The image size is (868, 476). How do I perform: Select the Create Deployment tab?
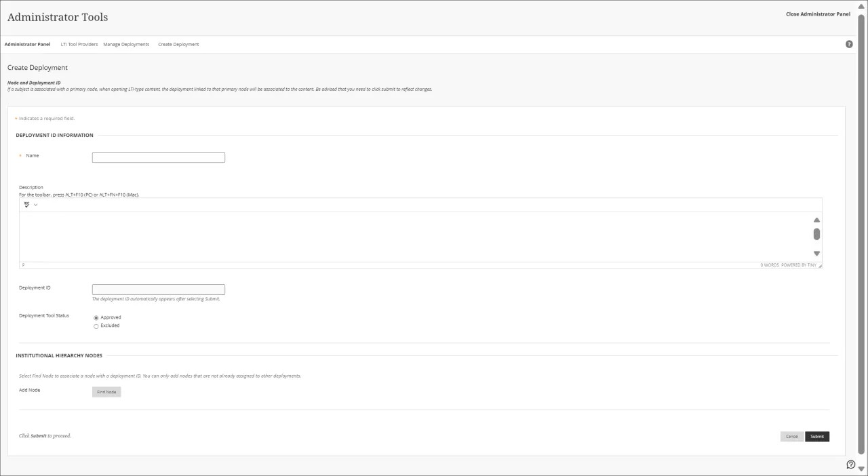pos(178,44)
